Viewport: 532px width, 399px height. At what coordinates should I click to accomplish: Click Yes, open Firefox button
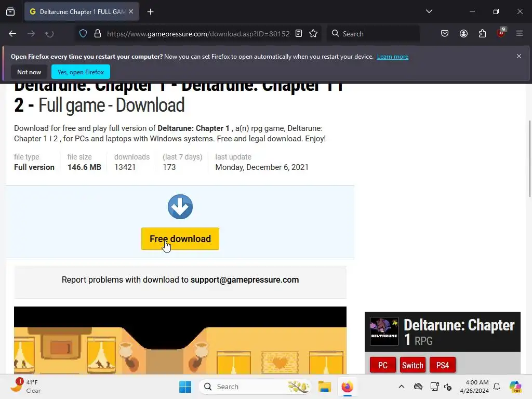click(81, 72)
